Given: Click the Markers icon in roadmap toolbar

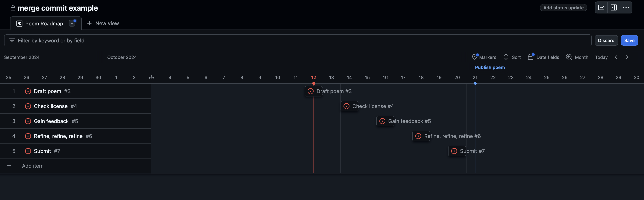Looking at the screenshot, I should 474,57.
